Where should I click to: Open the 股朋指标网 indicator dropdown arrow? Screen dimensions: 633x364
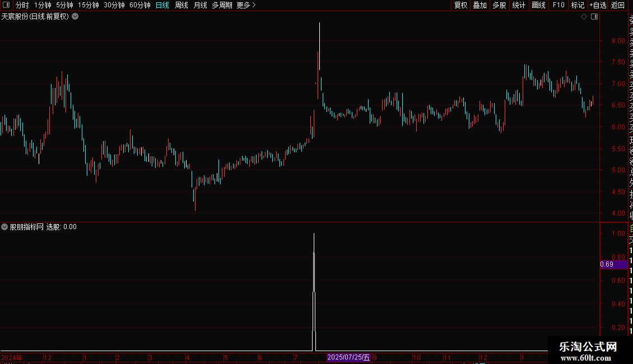click(x=4, y=227)
